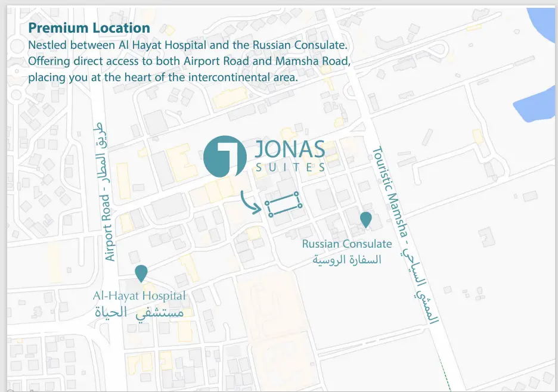Select the bottom-right corner handle of site outline
The height and width of the screenshot is (392, 558).
[x=299, y=206]
